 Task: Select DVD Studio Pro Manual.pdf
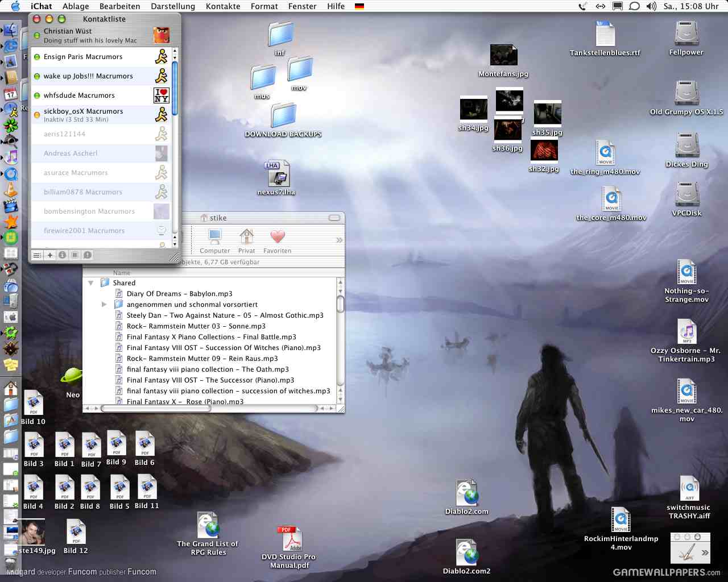coord(289,547)
